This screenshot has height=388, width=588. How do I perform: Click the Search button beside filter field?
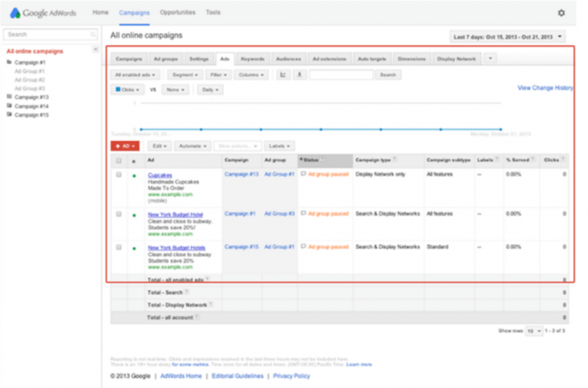(388, 74)
